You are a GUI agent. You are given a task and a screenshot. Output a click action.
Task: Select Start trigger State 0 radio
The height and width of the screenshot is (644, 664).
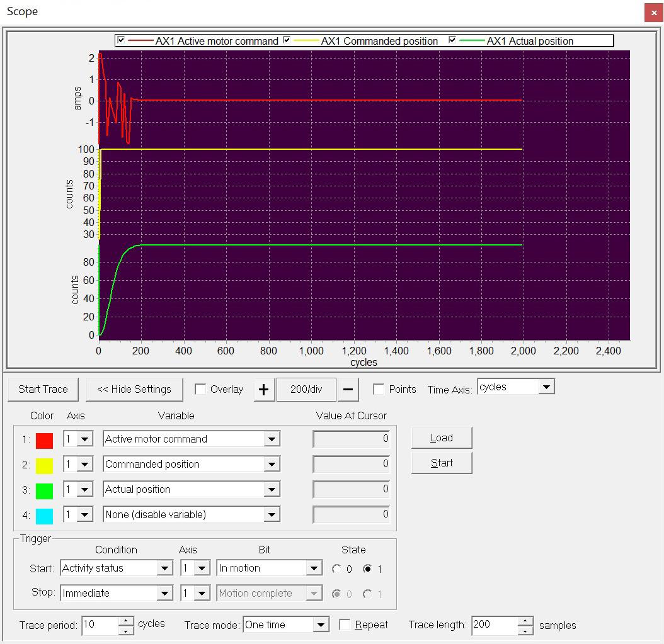pos(336,569)
